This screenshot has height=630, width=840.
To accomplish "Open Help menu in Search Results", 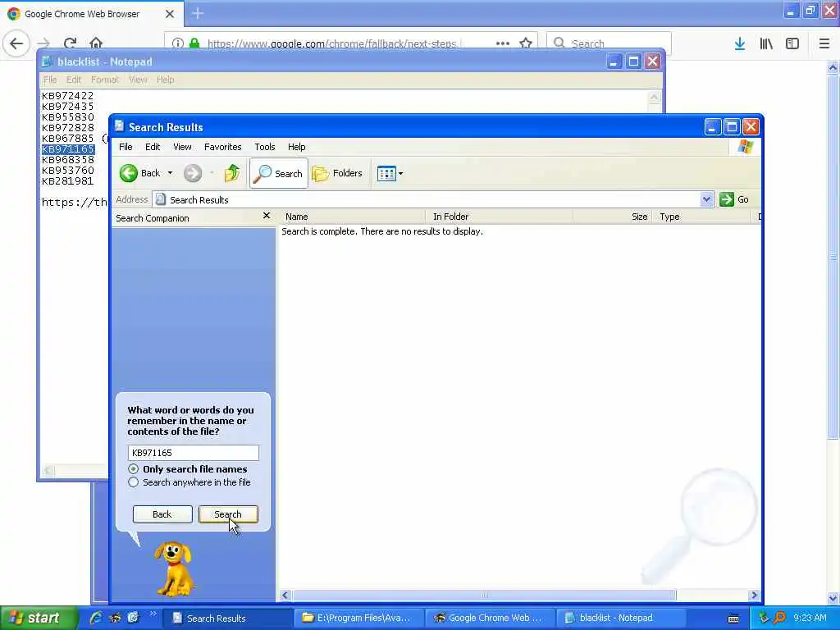I will point(296,147).
